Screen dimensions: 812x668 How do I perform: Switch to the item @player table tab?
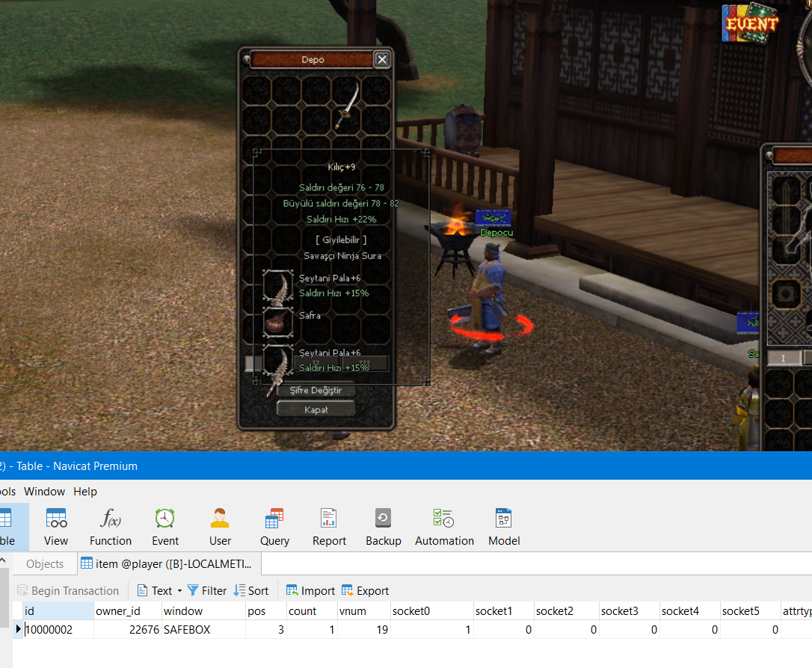point(169,564)
